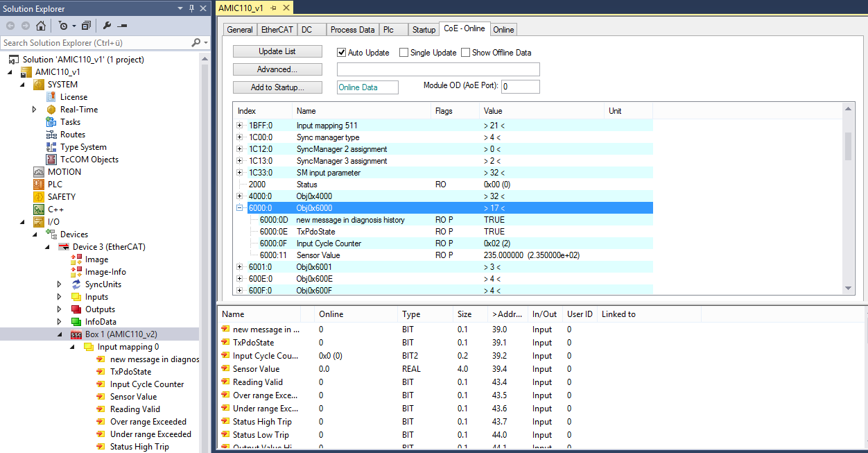Click the Image-Info node icon
Image resolution: width=868 pixels, height=453 pixels.
pyautogui.click(x=76, y=272)
